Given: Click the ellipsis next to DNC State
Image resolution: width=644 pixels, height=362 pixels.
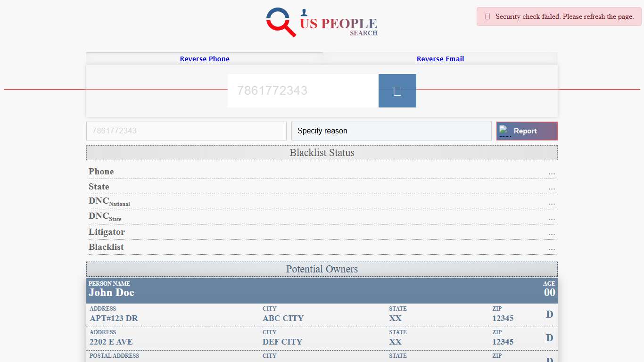Looking at the screenshot, I should pyautogui.click(x=552, y=219).
